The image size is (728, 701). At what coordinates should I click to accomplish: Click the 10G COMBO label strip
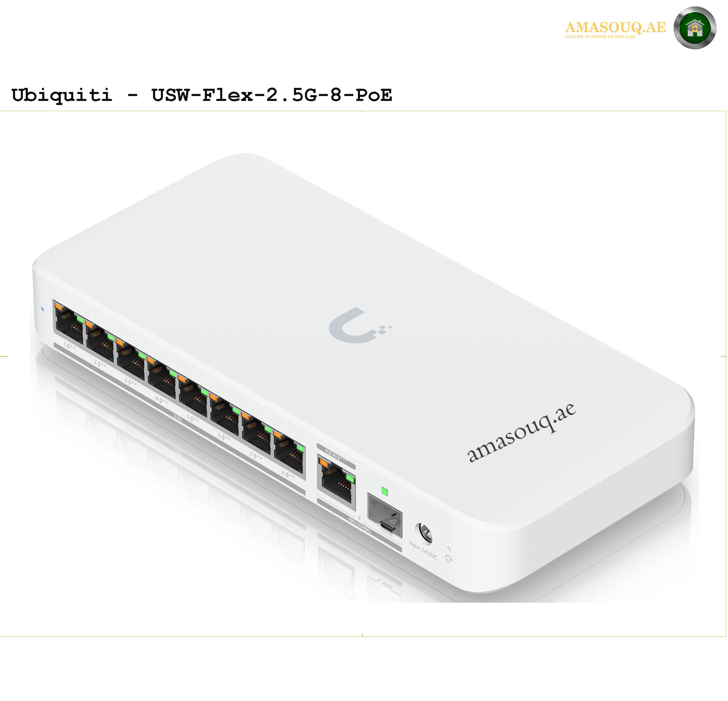359,525
